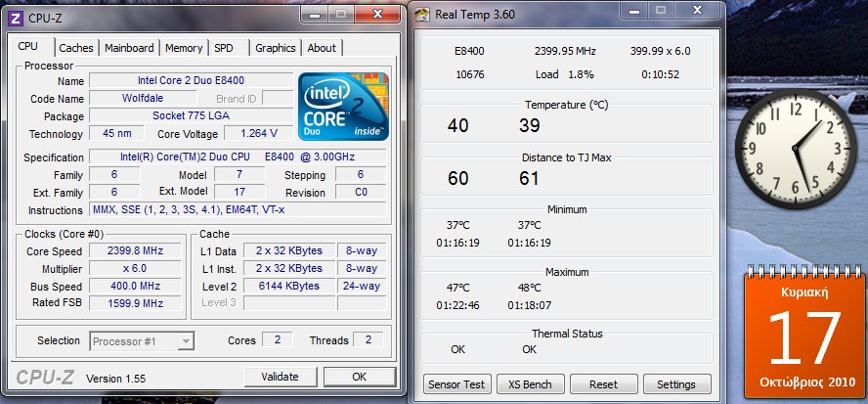Open Real Temp Settings
Screen dimensions: 868x404
676,384
